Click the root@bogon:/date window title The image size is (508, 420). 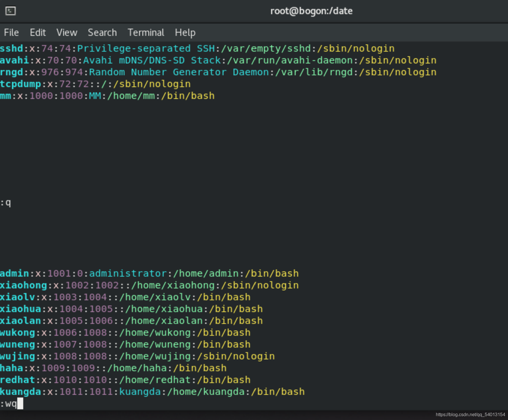[311, 11]
